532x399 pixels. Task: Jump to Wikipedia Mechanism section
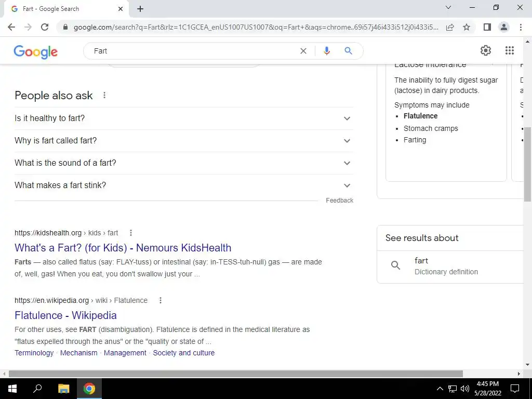pos(79,353)
